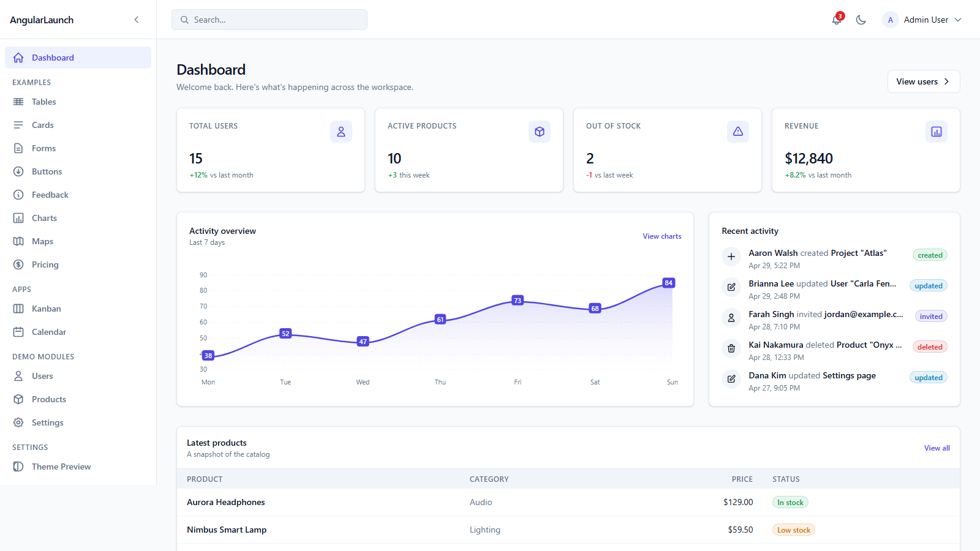980x551 pixels.
Task: Click the View all products link
Action: pyautogui.click(x=937, y=448)
